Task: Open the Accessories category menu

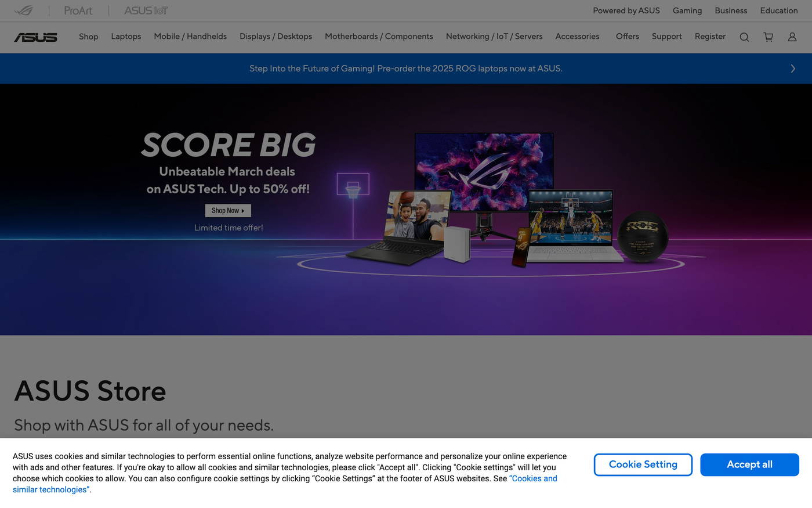Action: pyautogui.click(x=577, y=36)
